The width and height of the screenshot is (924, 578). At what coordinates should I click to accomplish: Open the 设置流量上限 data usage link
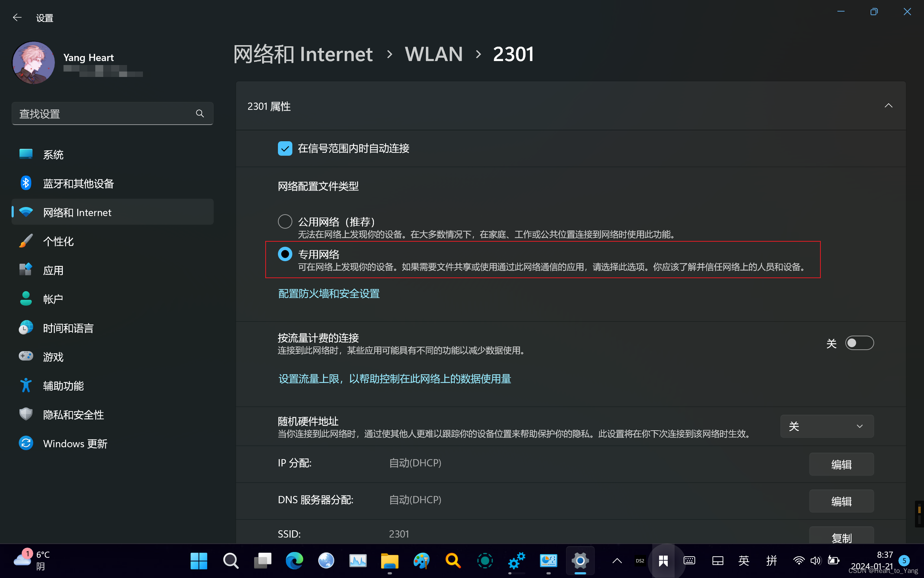click(395, 379)
